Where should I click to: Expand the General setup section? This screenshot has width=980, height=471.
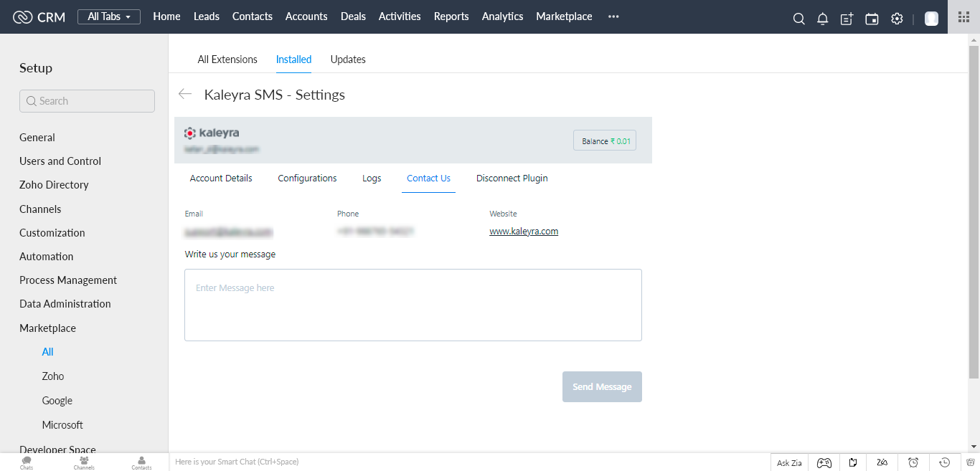(37, 137)
